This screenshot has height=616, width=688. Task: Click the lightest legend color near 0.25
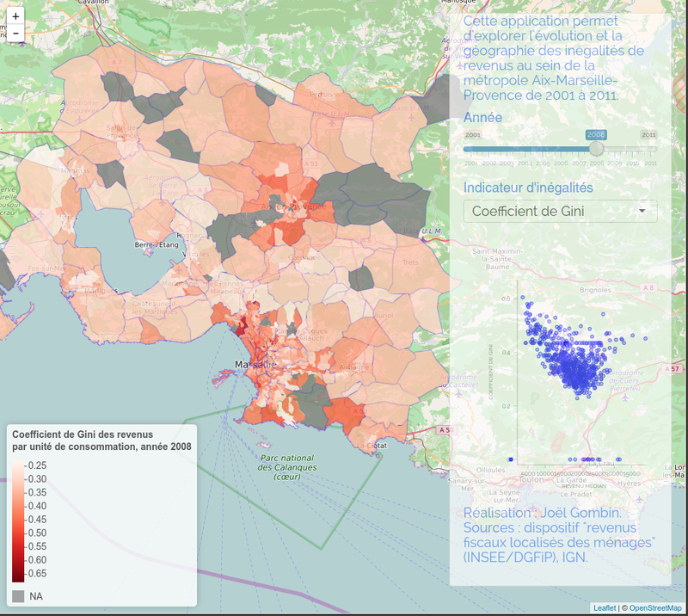[x=18, y=465]
